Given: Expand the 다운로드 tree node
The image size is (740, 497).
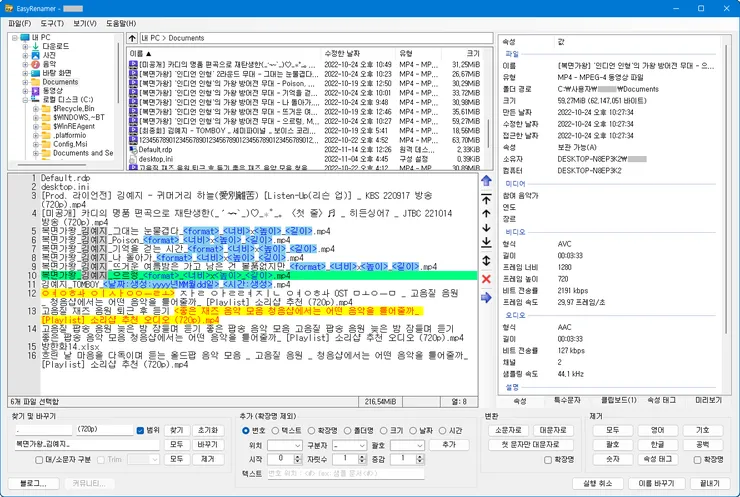Looking at the screenshot, I should tap(25, 47).
